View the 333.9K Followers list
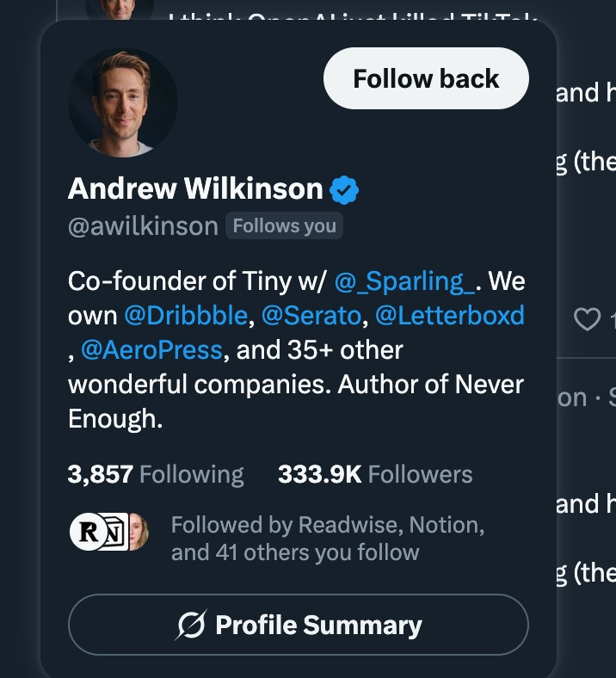Viewport: 616px width, 678px height. pos(375,474)
